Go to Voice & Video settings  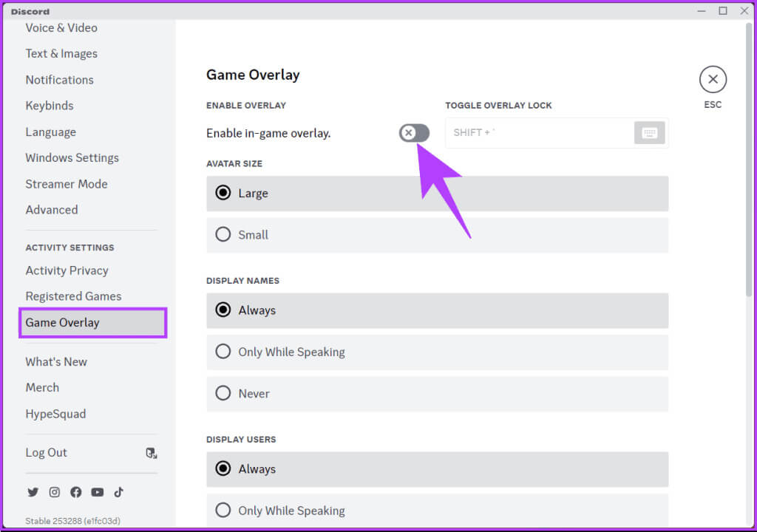click(61, 28)
